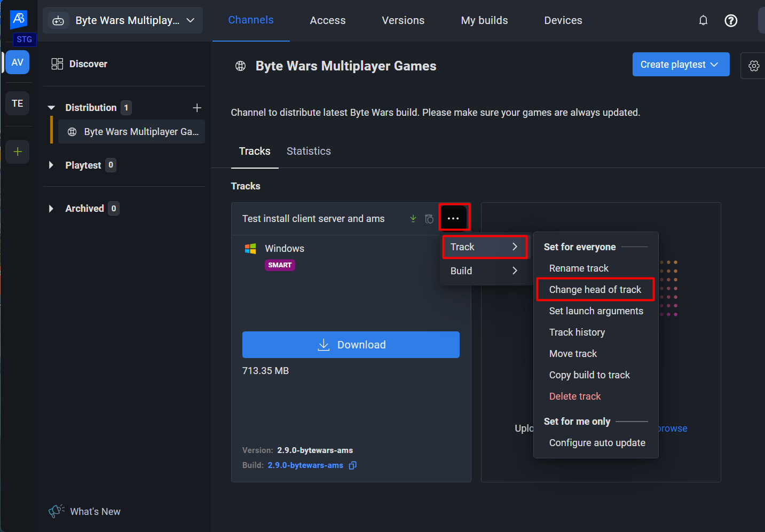Viewport: 765px width, 532px height.
Task: Click the green download arrow icon on track
Action: pos(413,218)
